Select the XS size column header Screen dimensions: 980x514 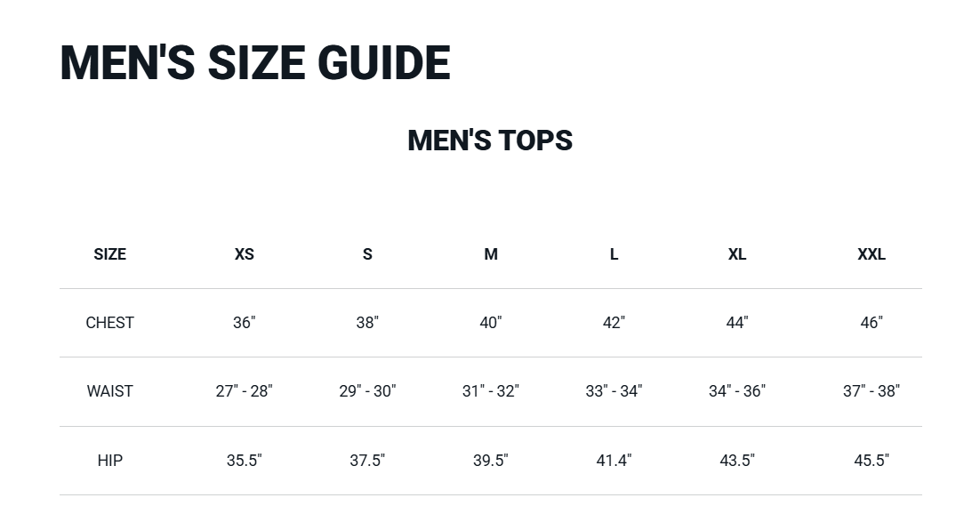click(245, 254)
